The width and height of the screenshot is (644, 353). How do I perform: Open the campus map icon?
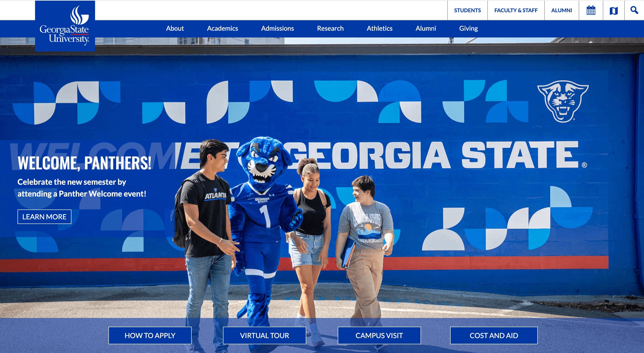pyautogui.click(x=614, y=11)
